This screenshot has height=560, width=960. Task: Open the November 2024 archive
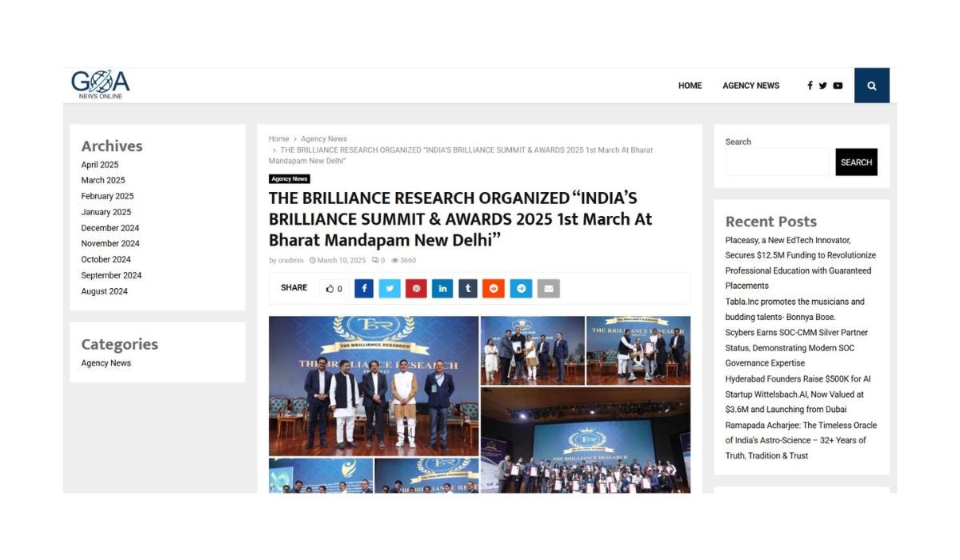110,244
